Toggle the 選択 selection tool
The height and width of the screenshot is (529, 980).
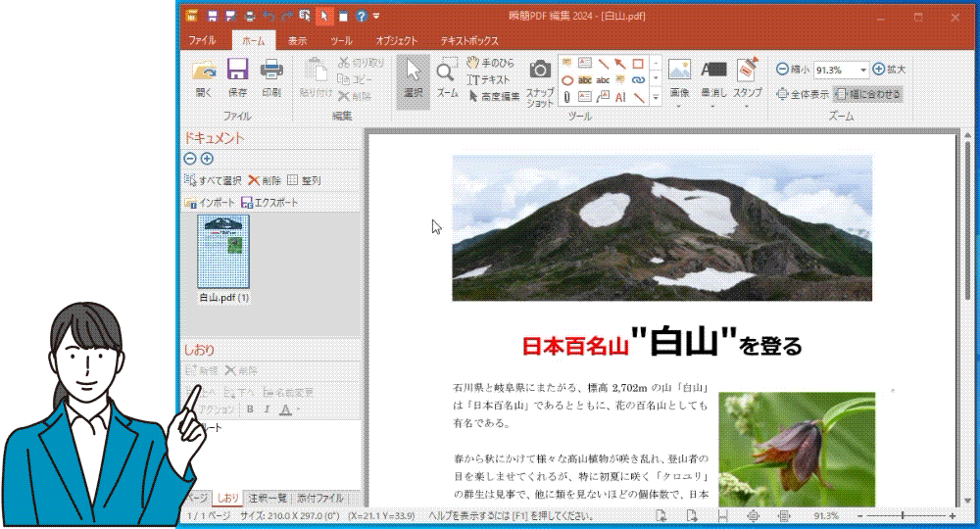(413, 72)
